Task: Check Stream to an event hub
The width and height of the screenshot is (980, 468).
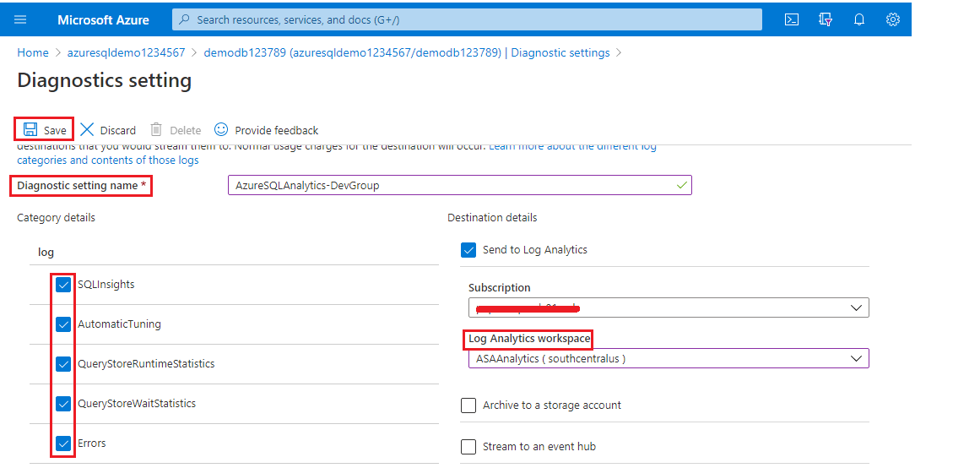Action: [x=468, y=447]
